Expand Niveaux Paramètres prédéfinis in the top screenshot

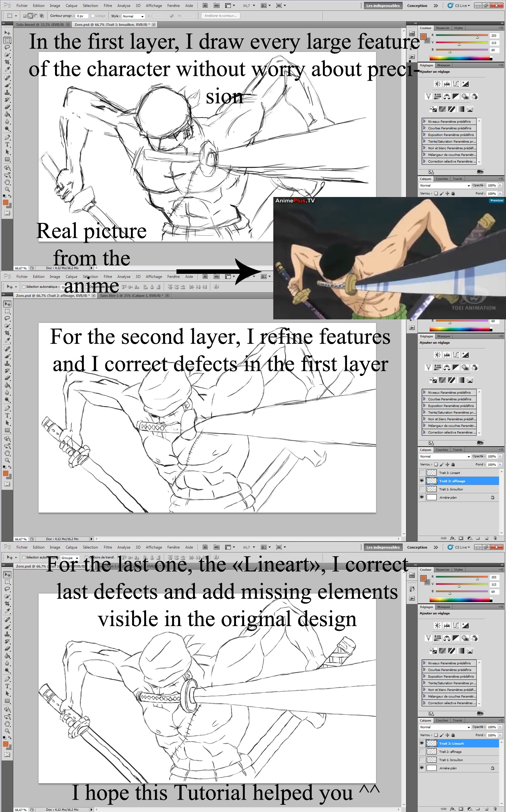[x=424, y=121]
